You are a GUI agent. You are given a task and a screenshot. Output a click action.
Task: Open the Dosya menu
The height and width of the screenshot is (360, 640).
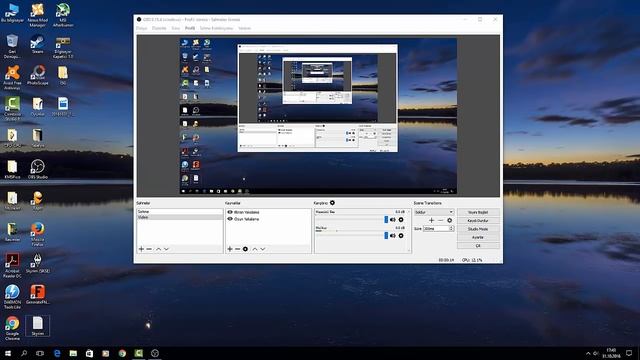(141, 28)
